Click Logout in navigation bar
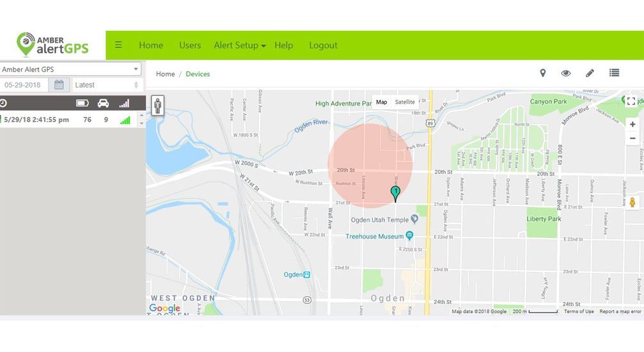This screenshot has width=644, height=352. [323, 45]
